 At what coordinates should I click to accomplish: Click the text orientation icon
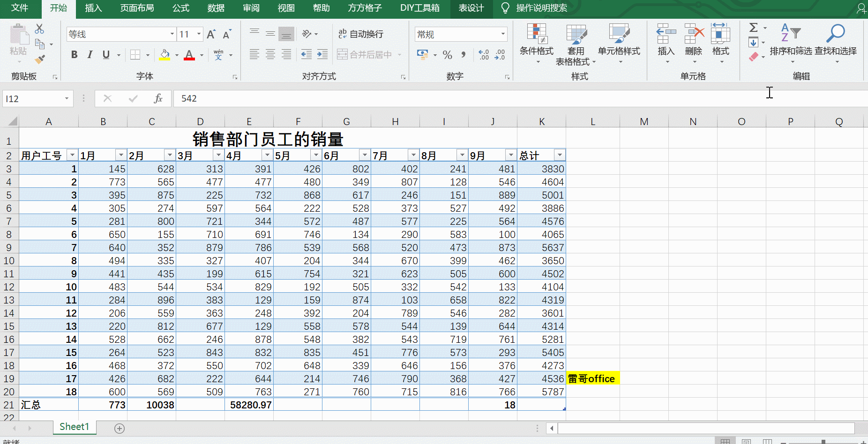(307, 34)
